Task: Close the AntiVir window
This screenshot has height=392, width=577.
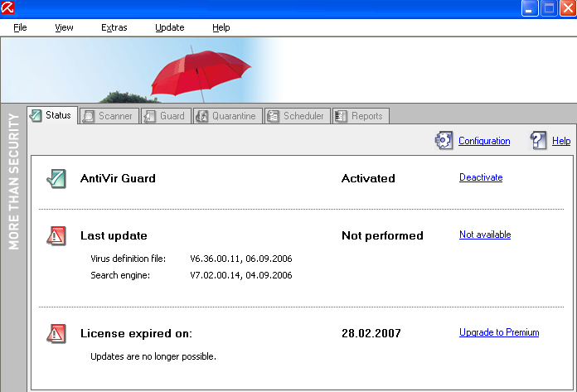Action: (568, 8)
